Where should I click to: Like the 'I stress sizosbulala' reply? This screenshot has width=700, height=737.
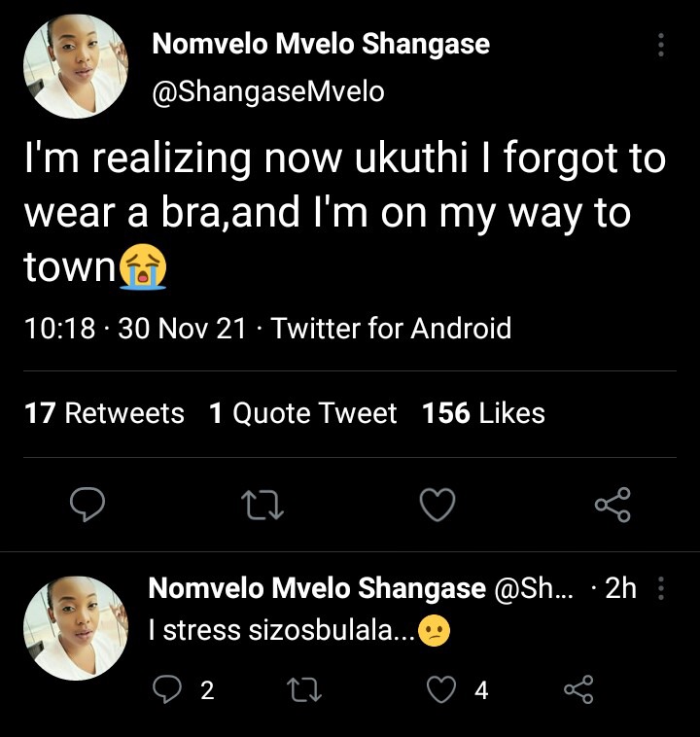click(x=441, y=689)
